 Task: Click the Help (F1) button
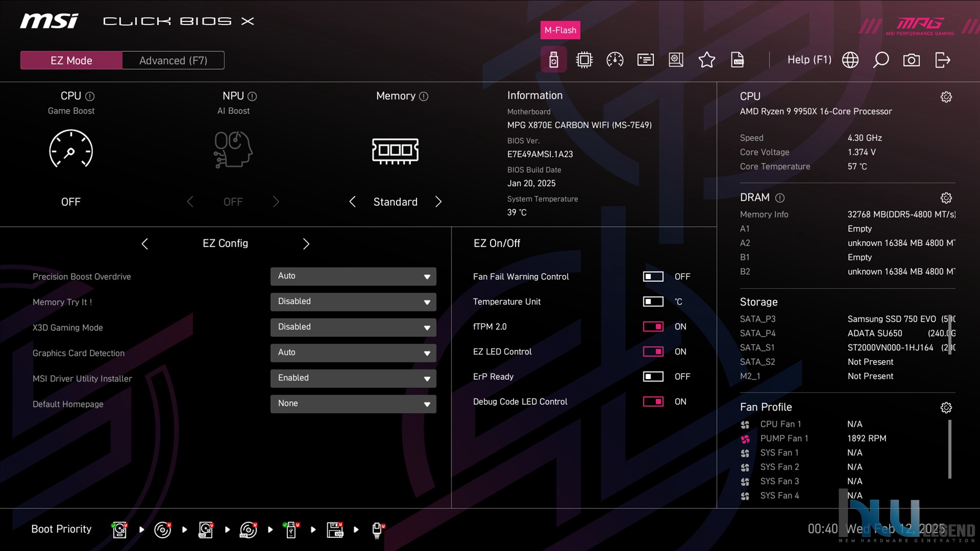(809, 60)
